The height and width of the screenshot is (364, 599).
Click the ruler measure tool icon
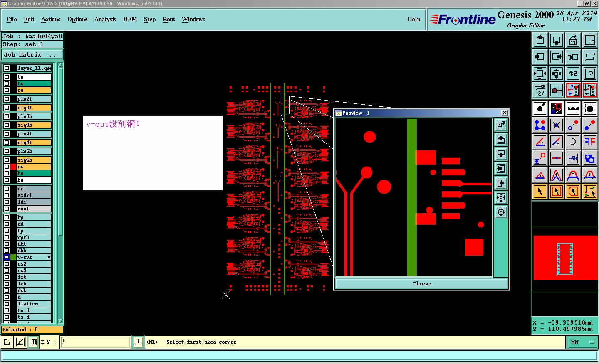pos(573,108)
